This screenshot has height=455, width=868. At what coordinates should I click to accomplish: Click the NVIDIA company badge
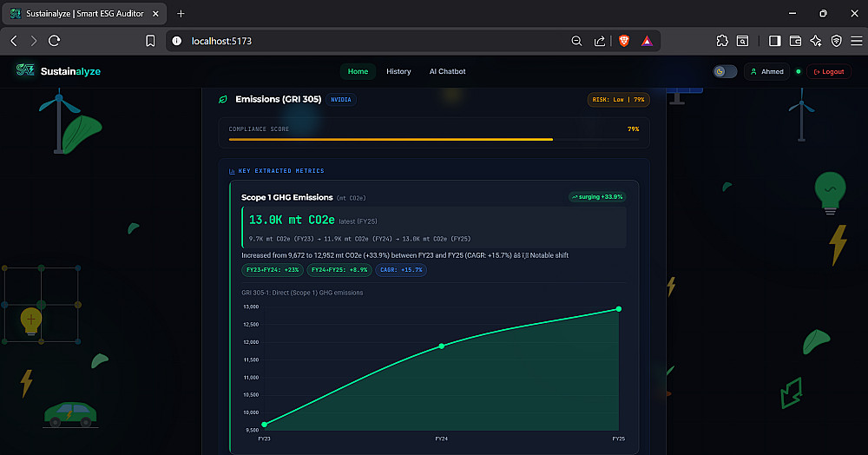[341, 100]
